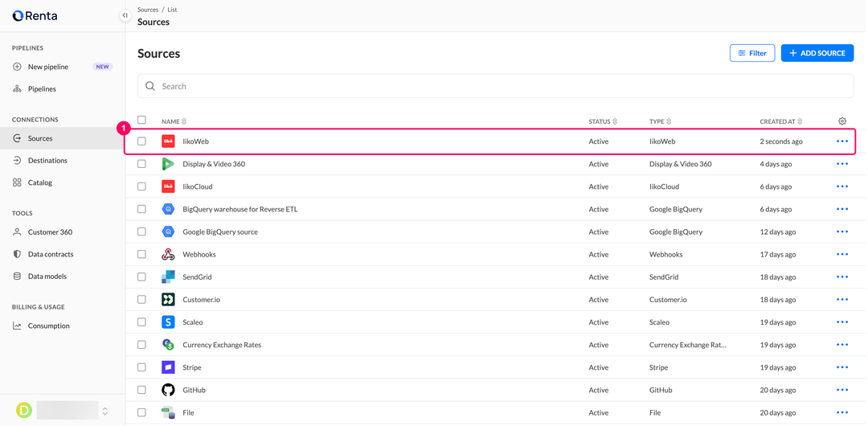Collapse the sidebar with the arrow button
This screenshot has height=426, width=868.
pos(125,15)
